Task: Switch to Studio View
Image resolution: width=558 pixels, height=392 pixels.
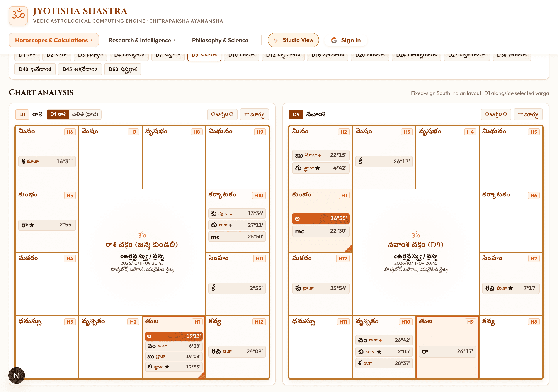Action: click(x=293, y=40)
